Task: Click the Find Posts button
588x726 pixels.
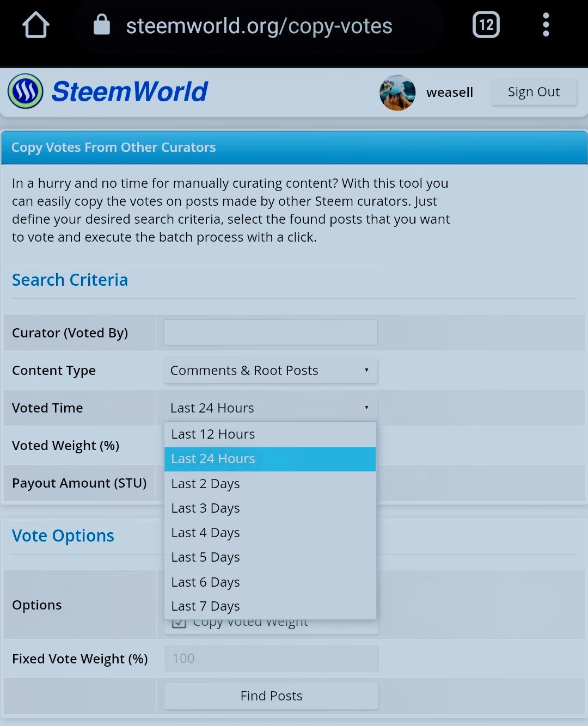Action: pyautogui.click(x=271, y=696)
